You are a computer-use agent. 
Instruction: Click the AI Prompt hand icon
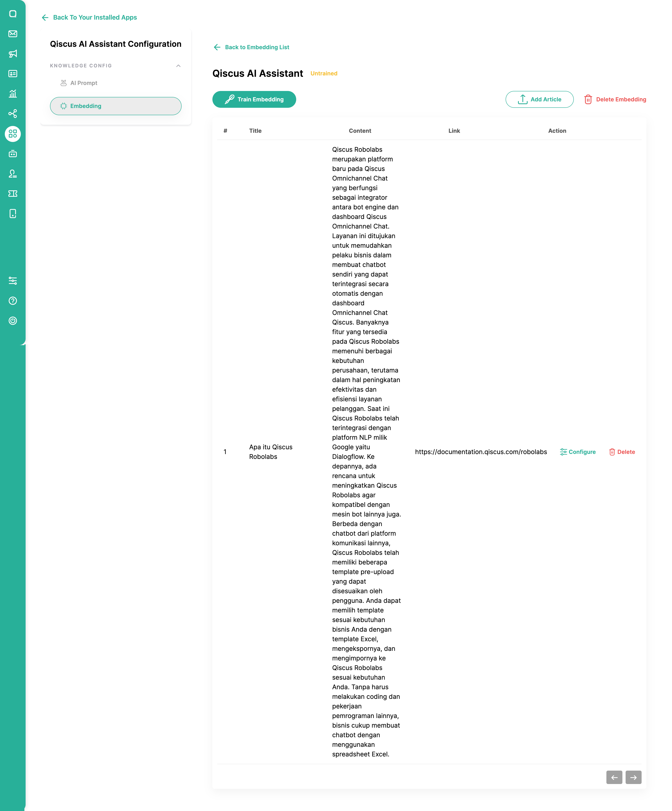pyautogui.click(x=64, y=83)
